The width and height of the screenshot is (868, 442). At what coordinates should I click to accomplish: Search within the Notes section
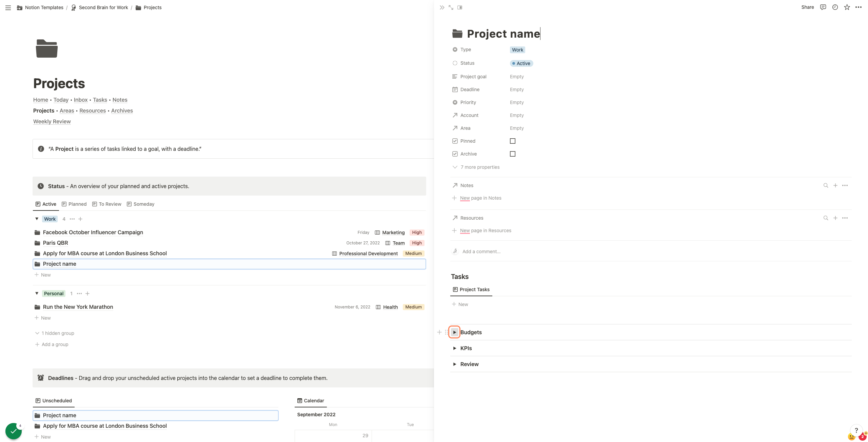[826, 185]
